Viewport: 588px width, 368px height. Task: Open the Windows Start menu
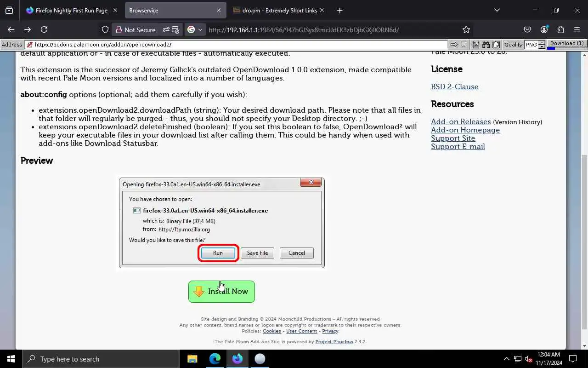[11, 359]
